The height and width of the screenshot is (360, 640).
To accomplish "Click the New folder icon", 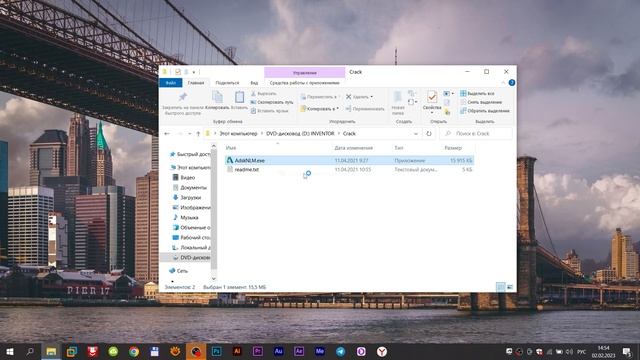I will [x=398, y=97].
